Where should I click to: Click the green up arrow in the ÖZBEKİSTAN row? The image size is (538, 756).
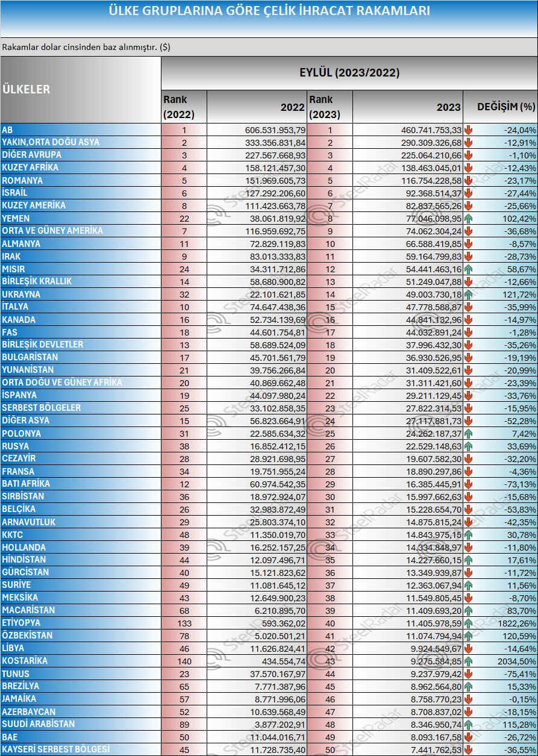coord(469,636)
